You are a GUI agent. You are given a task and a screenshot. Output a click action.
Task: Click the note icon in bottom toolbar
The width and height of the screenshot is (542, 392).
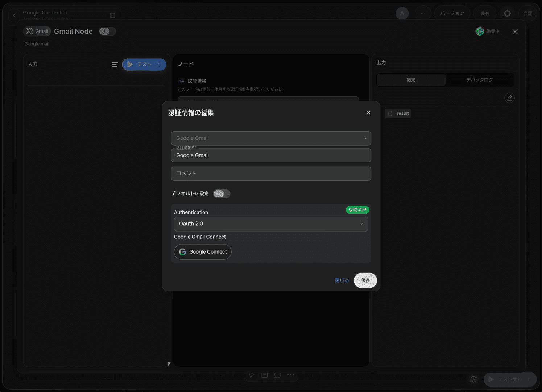pyautogui.click(x=265, y=375)
